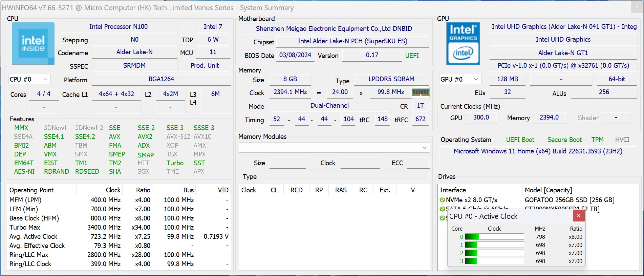Click the Intel Processor N100 name field
Image resolution: width=644 pixels, height=276 pixels.
coord(119,27)
